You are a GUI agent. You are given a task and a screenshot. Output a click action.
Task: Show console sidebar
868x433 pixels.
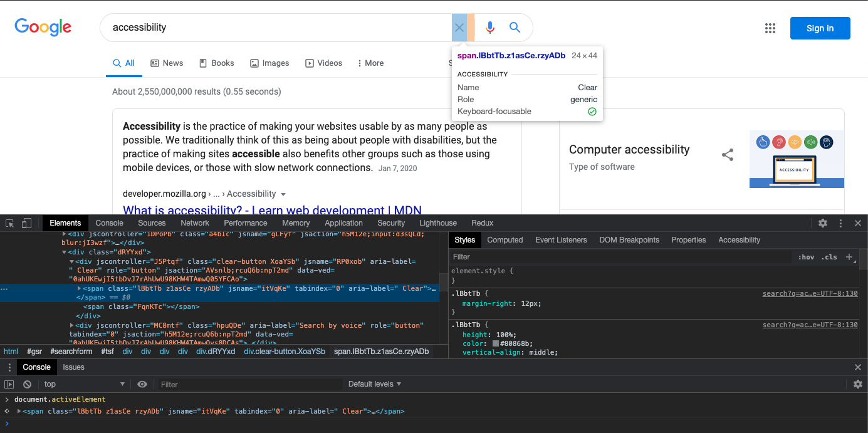point(9,384)
